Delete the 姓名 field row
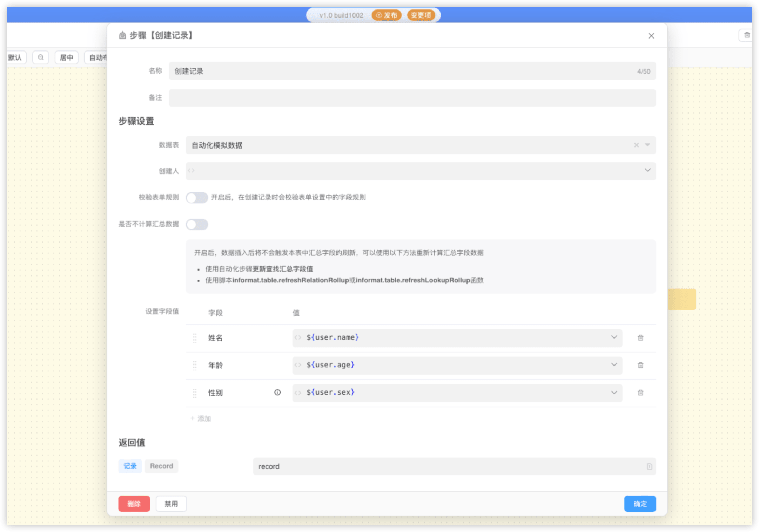The height and width of the screenshot is (532, 759). pos(640,338)
